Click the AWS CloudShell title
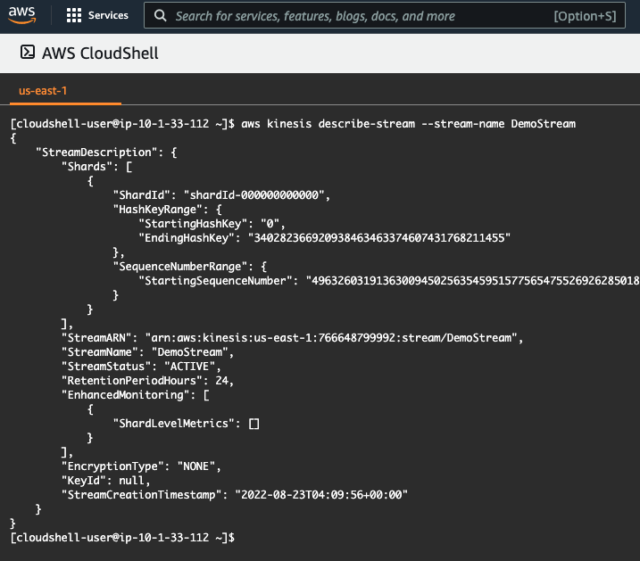 100,53
